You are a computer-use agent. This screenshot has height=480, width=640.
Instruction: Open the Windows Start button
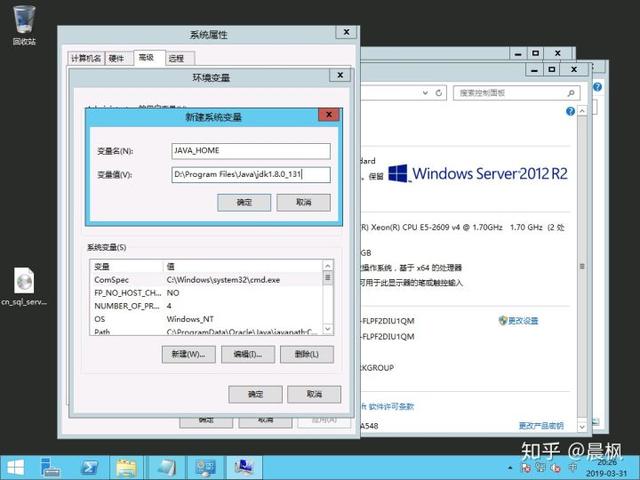16,468
